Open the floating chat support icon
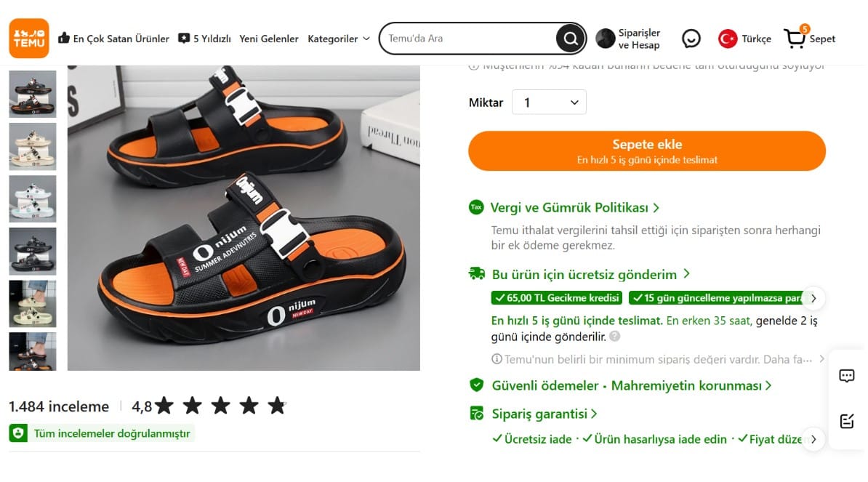This screenshot has width=868, height=482. [x=846, y=376]
